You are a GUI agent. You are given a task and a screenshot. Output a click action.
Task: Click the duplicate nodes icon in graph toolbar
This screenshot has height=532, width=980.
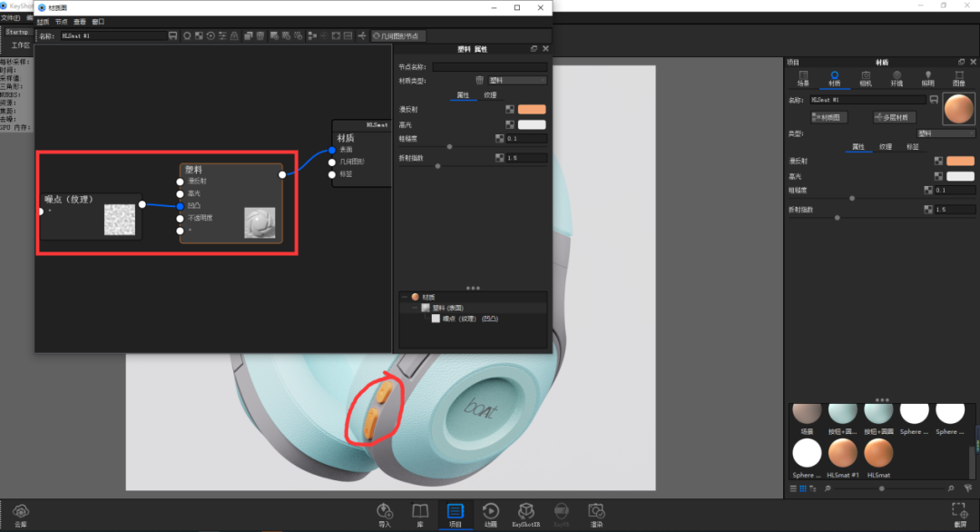click(x=248, y=36)
